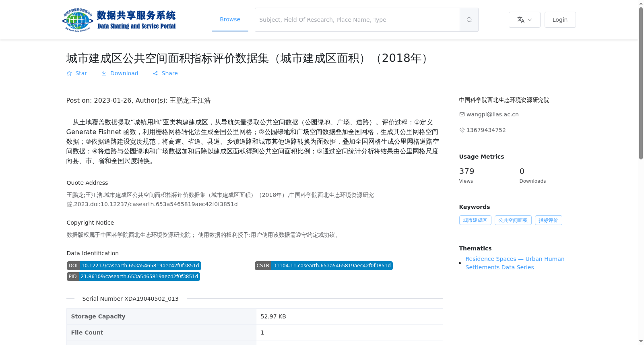Open Residence Spaces — Urban Human Settlements link
The width and height of the screenshot is (644, 345).
pyautogui.click(x=515, y=263)
